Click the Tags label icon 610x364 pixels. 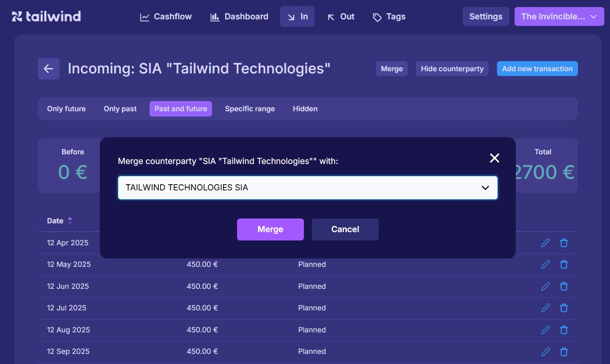tap(377, 17)
